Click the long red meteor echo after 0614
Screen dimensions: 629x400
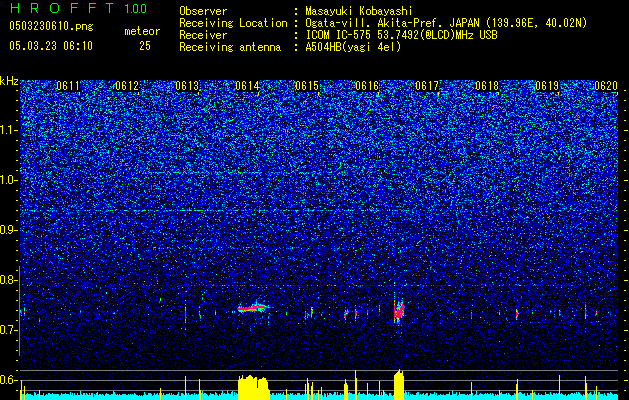[253, 308]
